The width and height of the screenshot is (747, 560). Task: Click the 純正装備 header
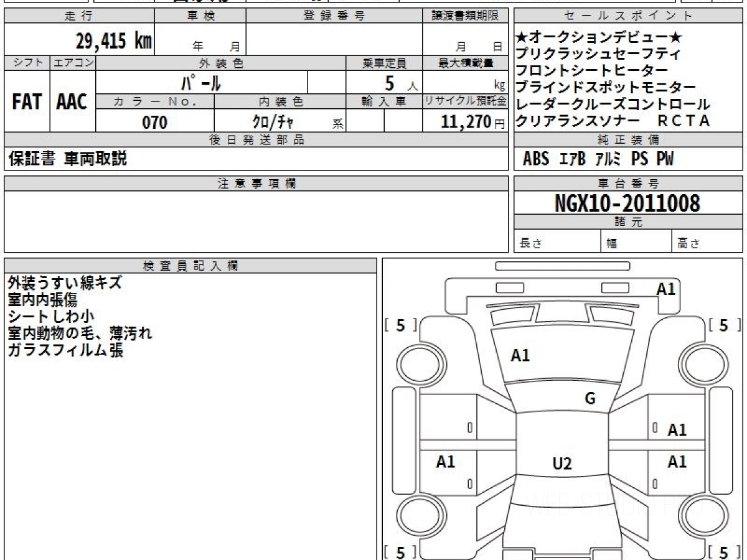628,140
